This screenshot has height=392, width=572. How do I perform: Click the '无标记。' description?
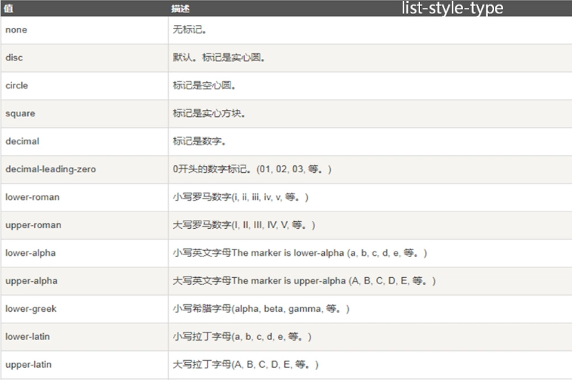[190, 30]
